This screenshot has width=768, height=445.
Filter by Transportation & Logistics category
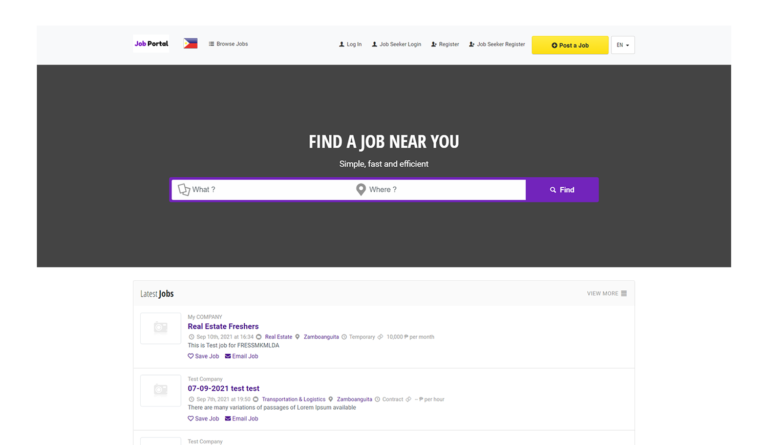(293, 399)
